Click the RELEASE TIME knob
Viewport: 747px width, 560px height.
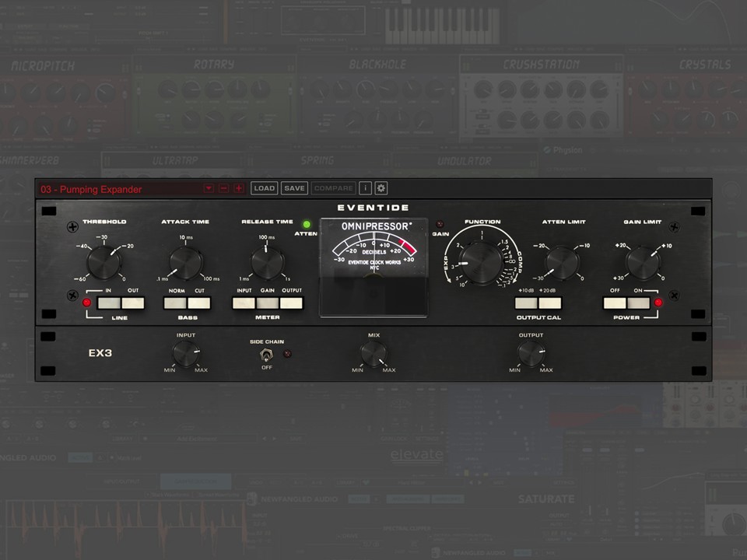pos(267,262)
